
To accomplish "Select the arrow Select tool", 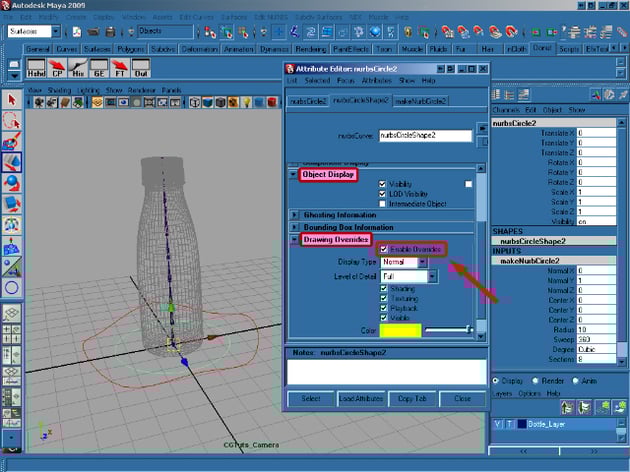I will click(12, 99).
